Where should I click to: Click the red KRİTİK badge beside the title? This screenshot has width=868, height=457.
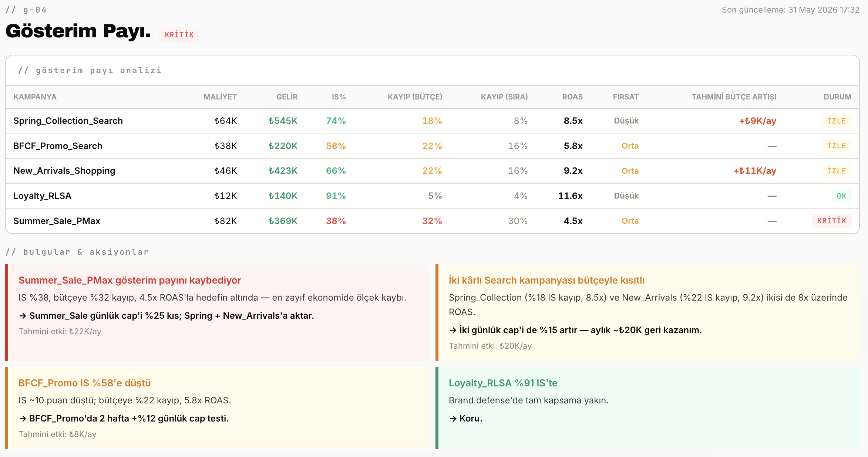pos(179,35)
